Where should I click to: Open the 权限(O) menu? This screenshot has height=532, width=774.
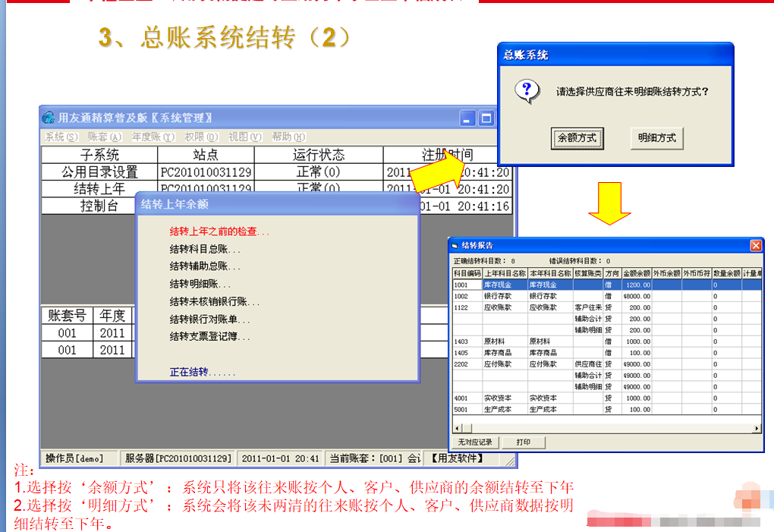click(x=201, y=137)
